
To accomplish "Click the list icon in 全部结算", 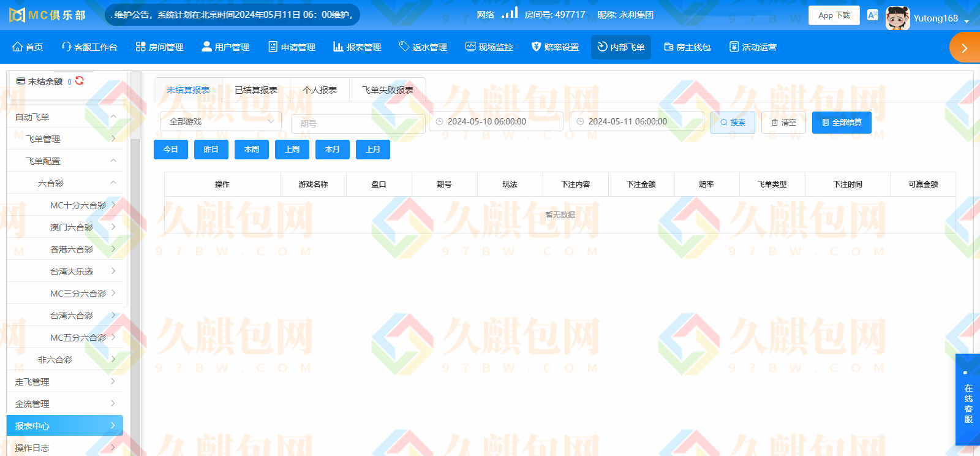I will click(826, 123).
